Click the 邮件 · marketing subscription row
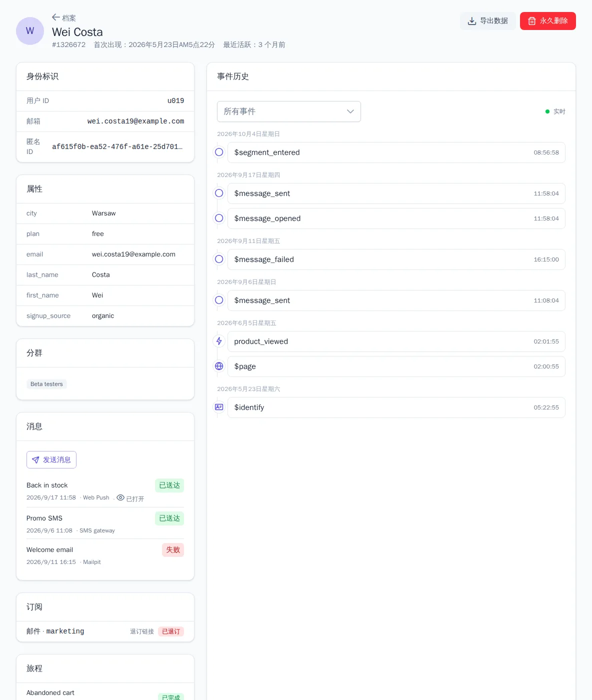 tap(105, 631)
